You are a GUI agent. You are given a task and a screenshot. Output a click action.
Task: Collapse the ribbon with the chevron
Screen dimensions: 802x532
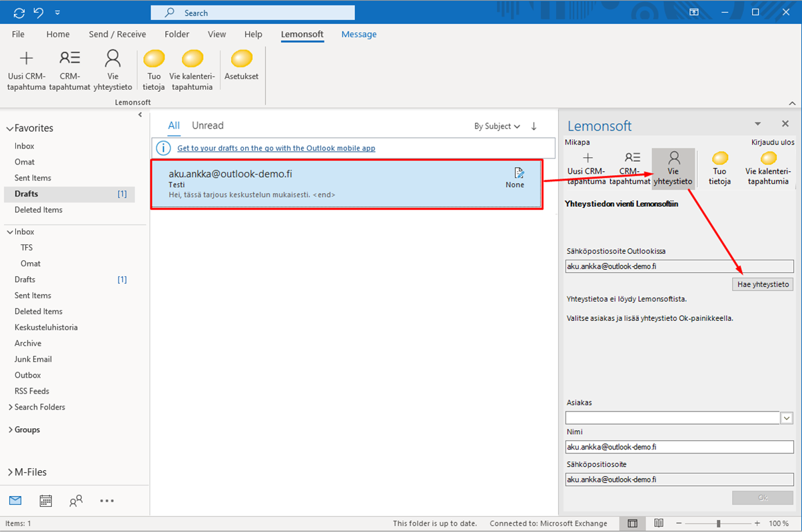[792, 103]
